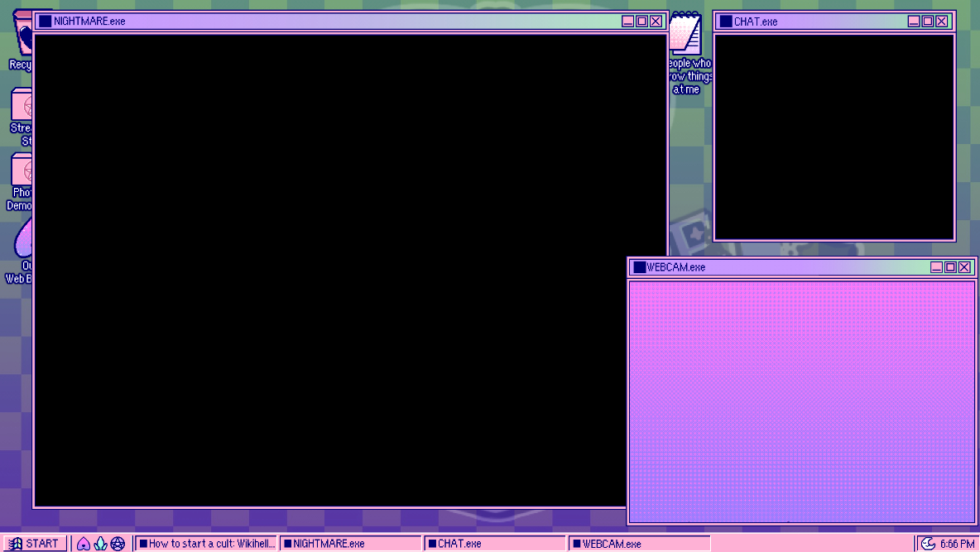Close the NIGHTMARE.exe window

[656, 22]
